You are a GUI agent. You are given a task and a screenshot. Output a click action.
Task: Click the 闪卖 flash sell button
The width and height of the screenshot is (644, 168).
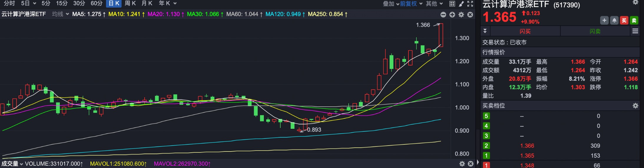coord(595,31)
